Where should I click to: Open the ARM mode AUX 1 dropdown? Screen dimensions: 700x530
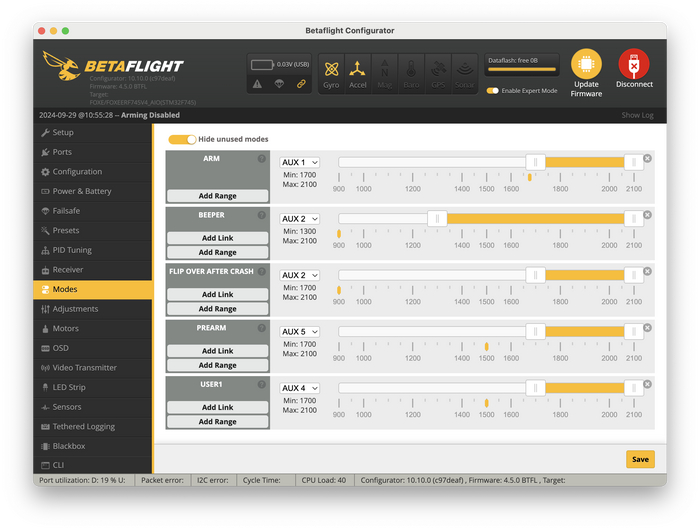point(299,162)
